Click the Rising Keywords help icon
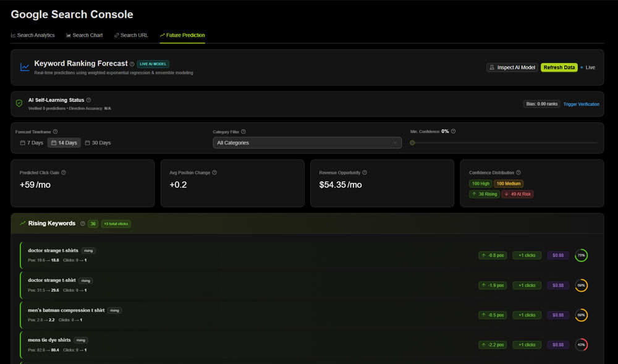Screen dimensions: 618x364 point(83,223)
